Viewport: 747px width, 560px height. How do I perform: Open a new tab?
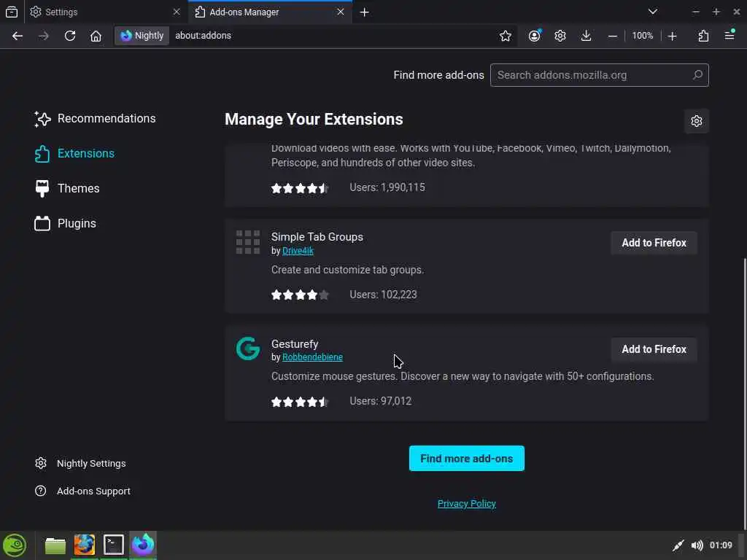365,12
